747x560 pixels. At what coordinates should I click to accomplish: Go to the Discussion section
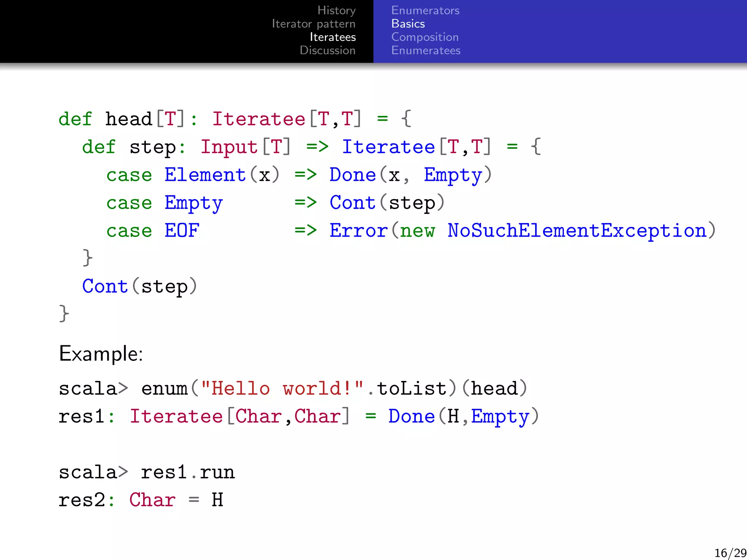(328, 50)
